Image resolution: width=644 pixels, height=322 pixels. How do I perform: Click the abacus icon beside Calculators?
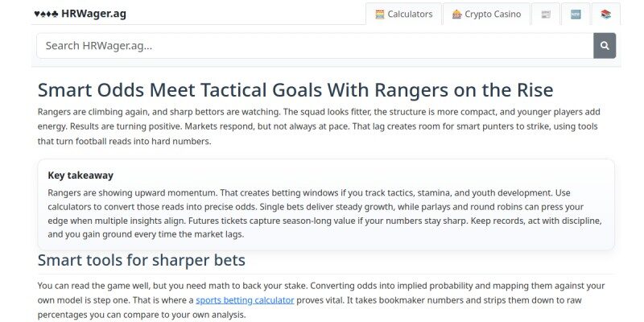pos(380,14)
